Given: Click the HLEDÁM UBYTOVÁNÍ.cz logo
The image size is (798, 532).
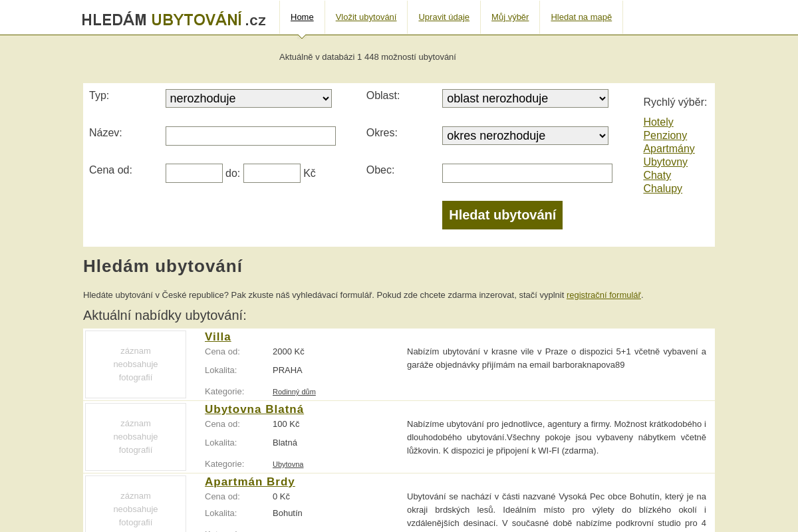Looking at the screenshot, I should (174, 19).
